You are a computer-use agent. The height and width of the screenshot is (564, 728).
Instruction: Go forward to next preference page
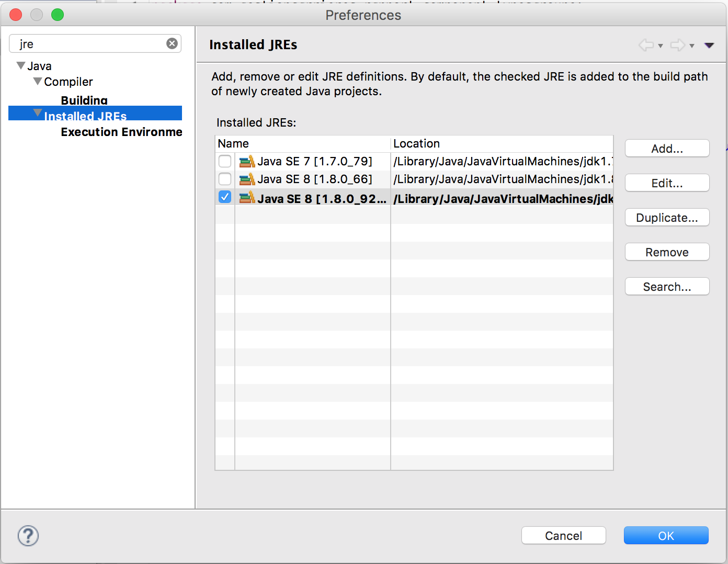678,45
